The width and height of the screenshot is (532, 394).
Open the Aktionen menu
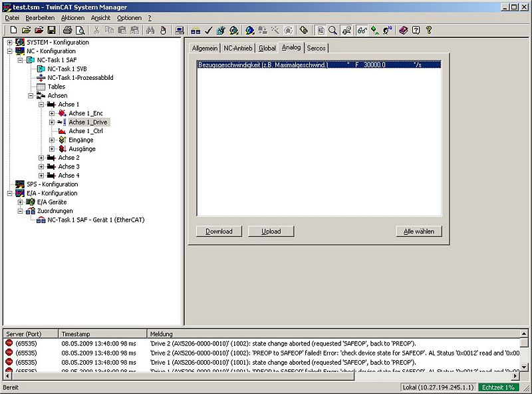[72, 18]
